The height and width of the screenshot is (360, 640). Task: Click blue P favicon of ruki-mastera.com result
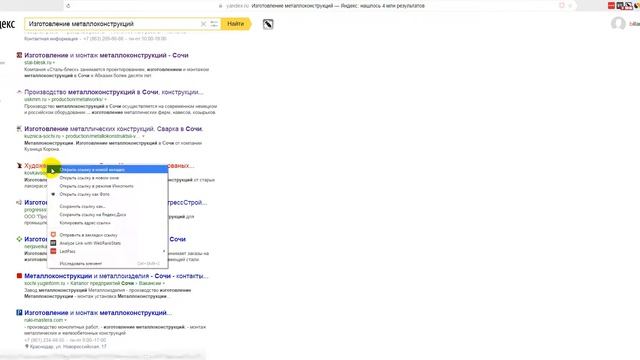[x=19, y=313]
